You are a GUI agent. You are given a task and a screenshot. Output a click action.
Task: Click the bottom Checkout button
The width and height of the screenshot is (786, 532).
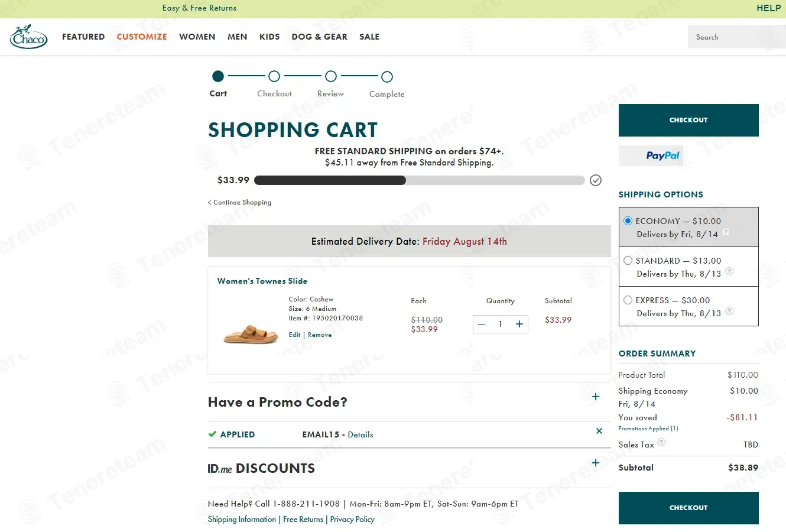(x=688, y=508)
